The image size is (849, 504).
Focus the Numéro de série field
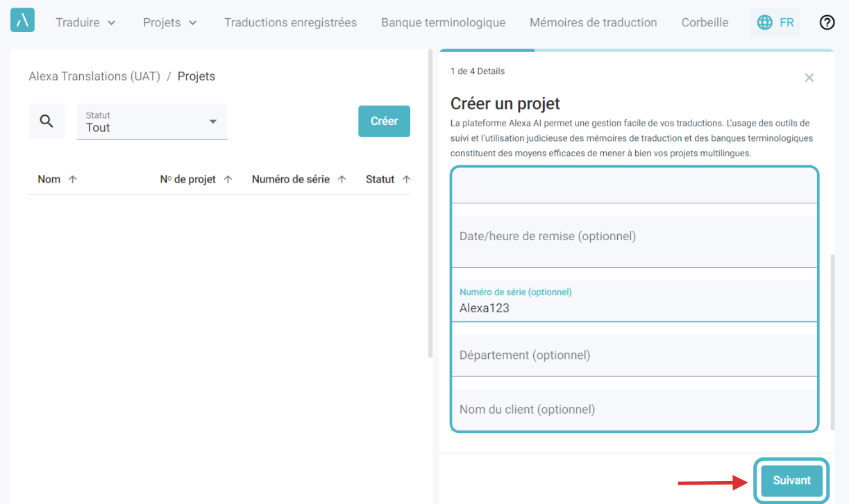tap(634, 301)
